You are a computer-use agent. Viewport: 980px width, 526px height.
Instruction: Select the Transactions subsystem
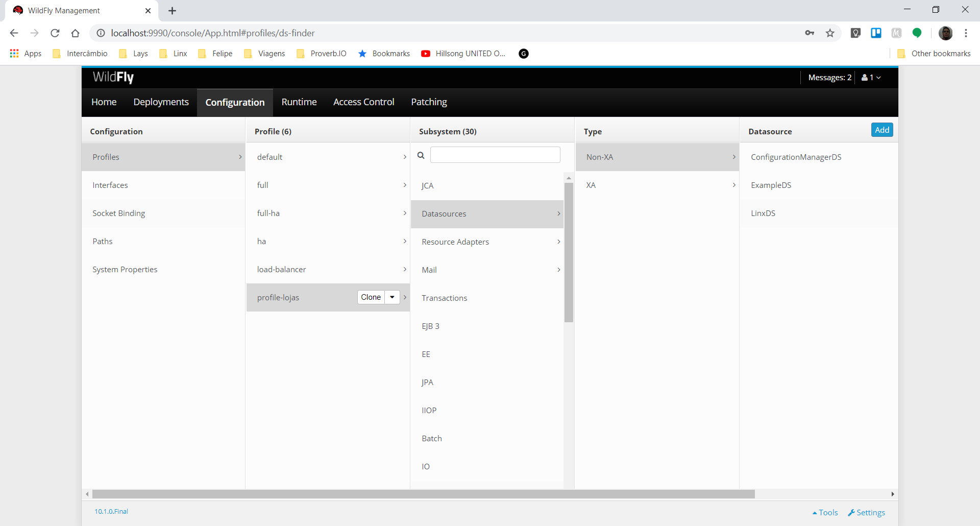pos(487,298)
